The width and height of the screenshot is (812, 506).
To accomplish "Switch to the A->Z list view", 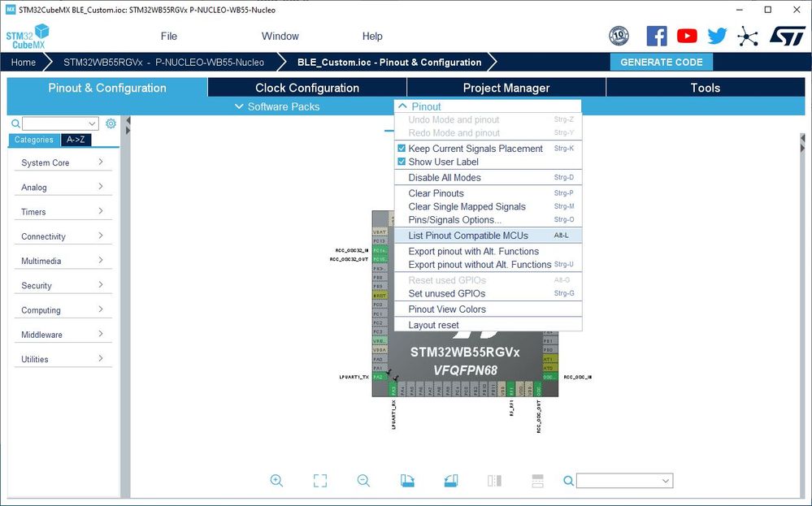I will (76, 140).
